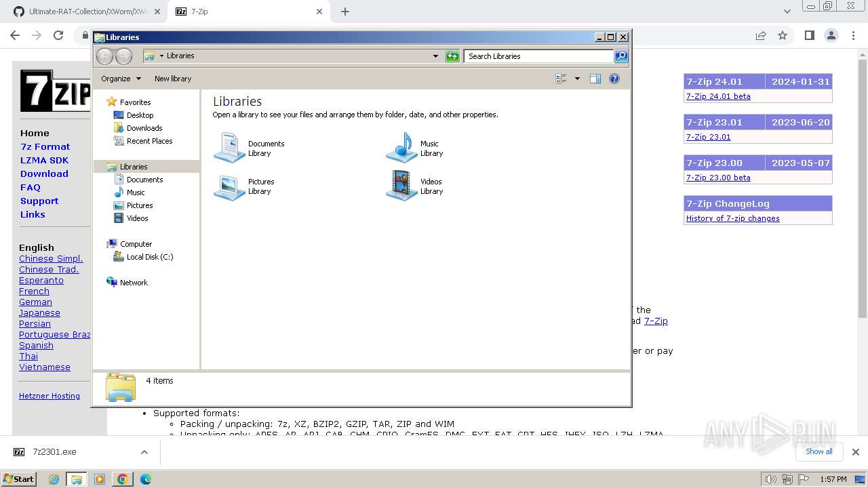
Task: Open the Music Library icon
Action: 415,148
